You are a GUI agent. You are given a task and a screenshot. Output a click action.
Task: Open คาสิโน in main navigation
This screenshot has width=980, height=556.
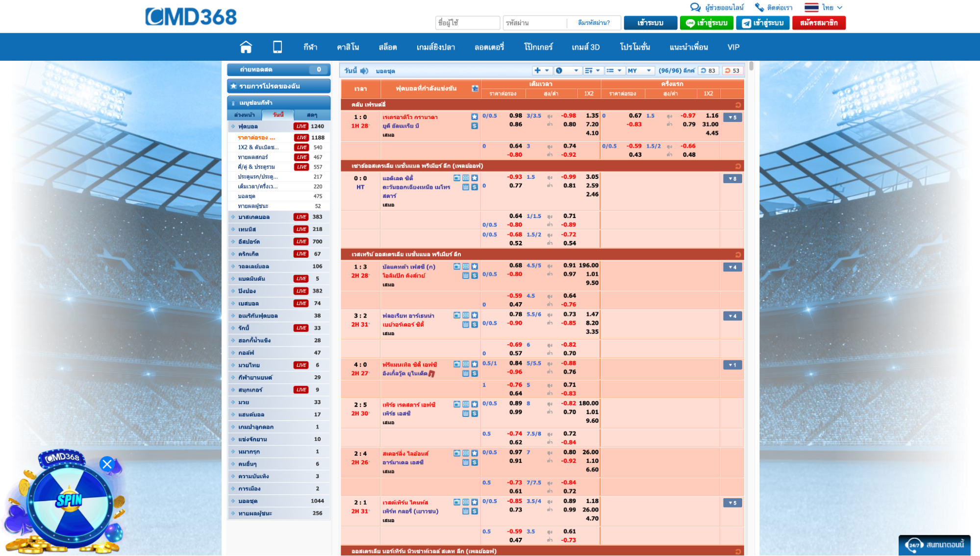point(348,47)
